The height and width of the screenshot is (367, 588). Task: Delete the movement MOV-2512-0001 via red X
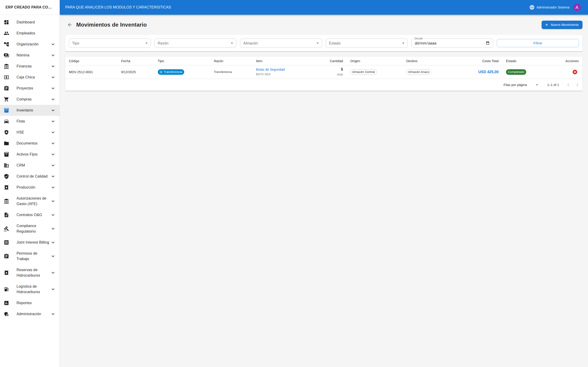(575, 72)
